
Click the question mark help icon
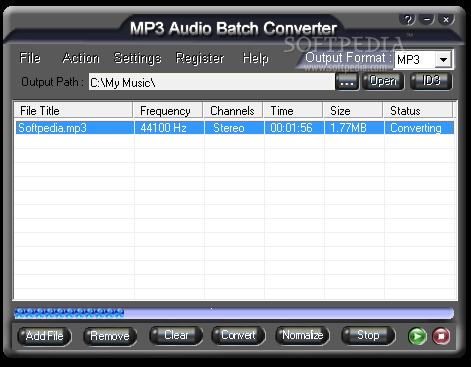[407, 20]
